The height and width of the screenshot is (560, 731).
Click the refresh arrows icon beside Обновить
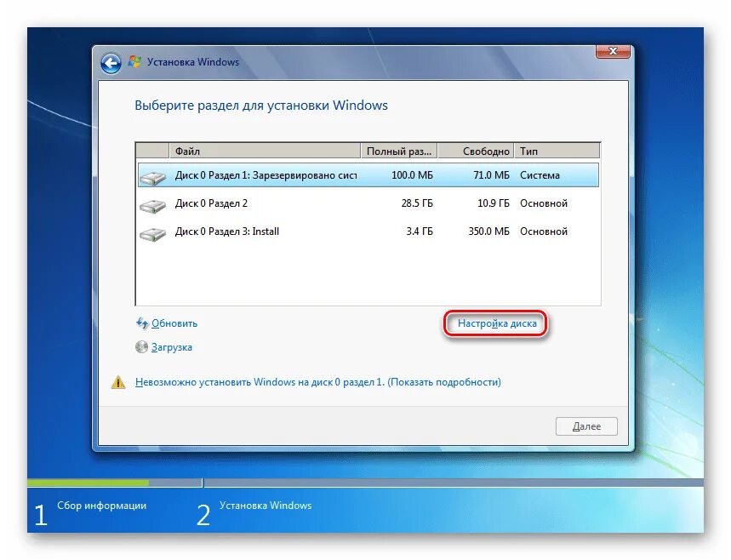tap(142, 323)
